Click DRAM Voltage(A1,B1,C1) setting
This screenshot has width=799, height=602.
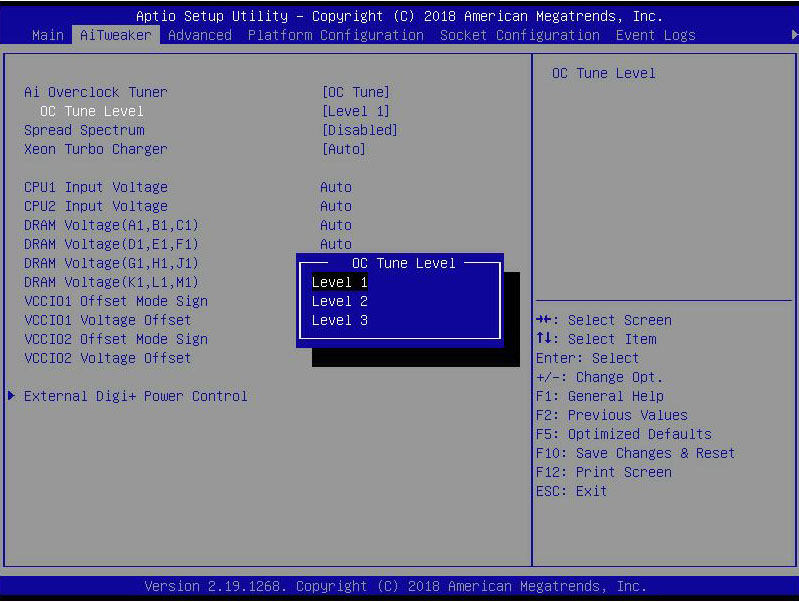tap(111, 225)
